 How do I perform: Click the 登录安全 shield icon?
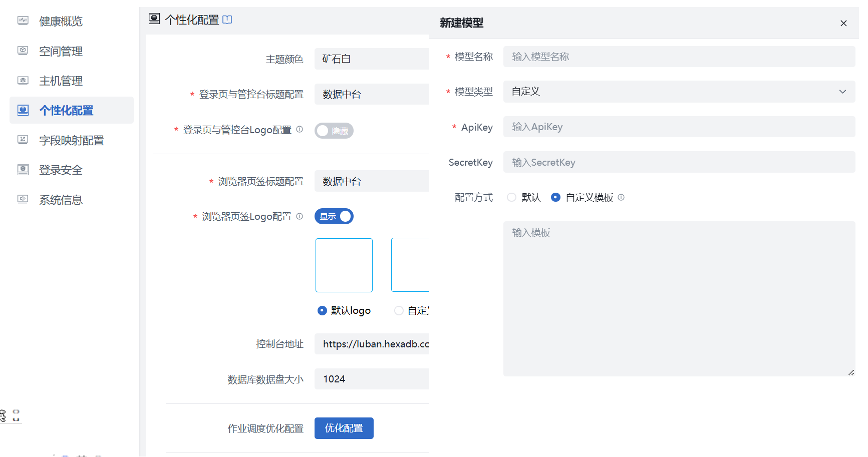pyautogui.click(x=23, y=170)
